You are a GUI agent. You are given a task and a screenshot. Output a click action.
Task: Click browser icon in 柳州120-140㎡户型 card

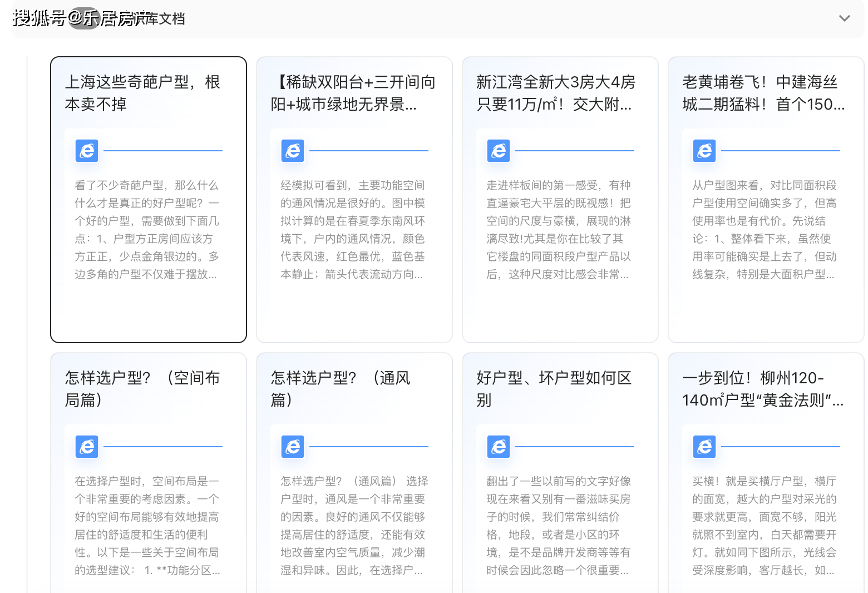pos(704,447)
